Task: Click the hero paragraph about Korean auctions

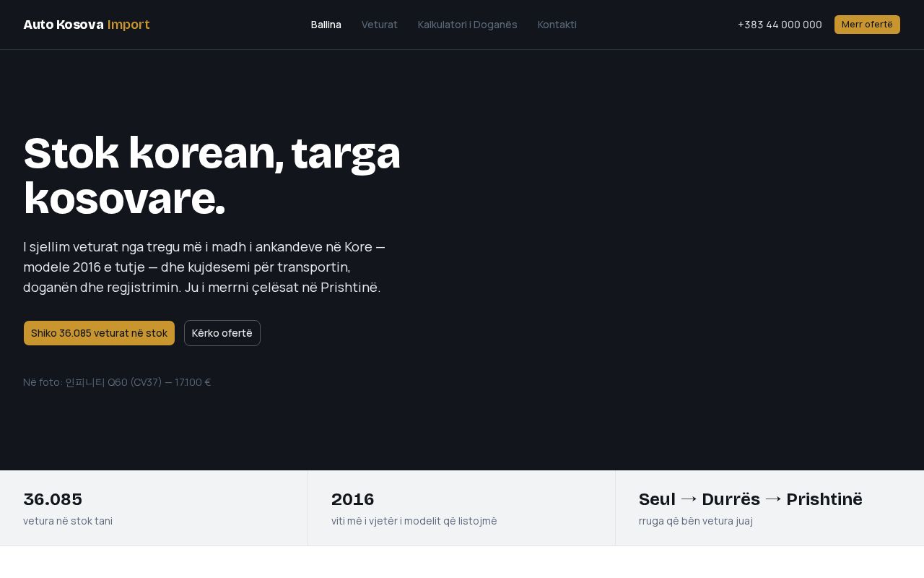Action: tap(204, 267)
